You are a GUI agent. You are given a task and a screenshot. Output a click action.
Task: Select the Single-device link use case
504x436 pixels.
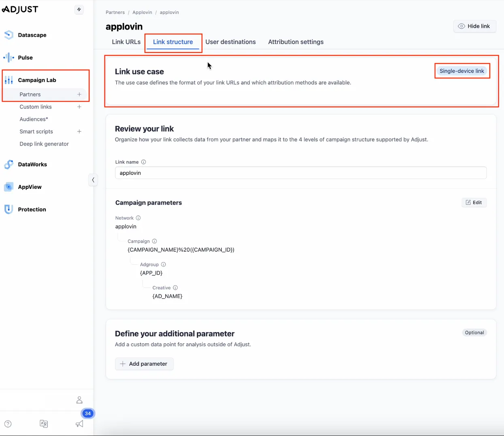[462, 70]
